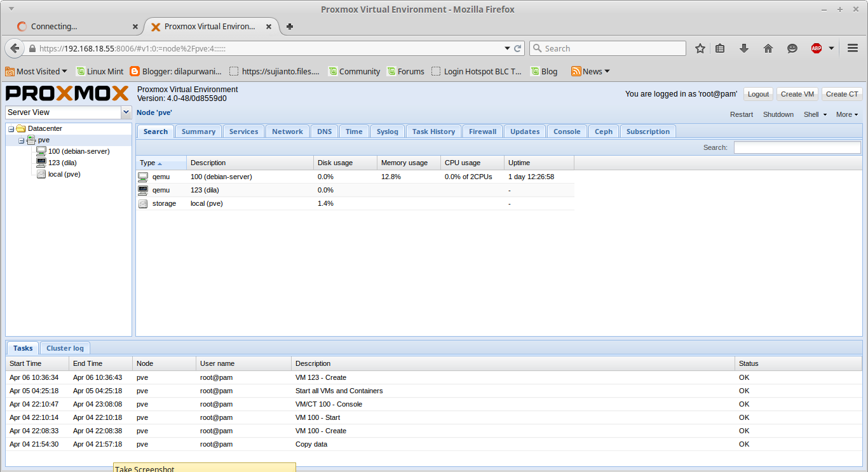Collapse the Datacenter tree node

tap(11, 129)
